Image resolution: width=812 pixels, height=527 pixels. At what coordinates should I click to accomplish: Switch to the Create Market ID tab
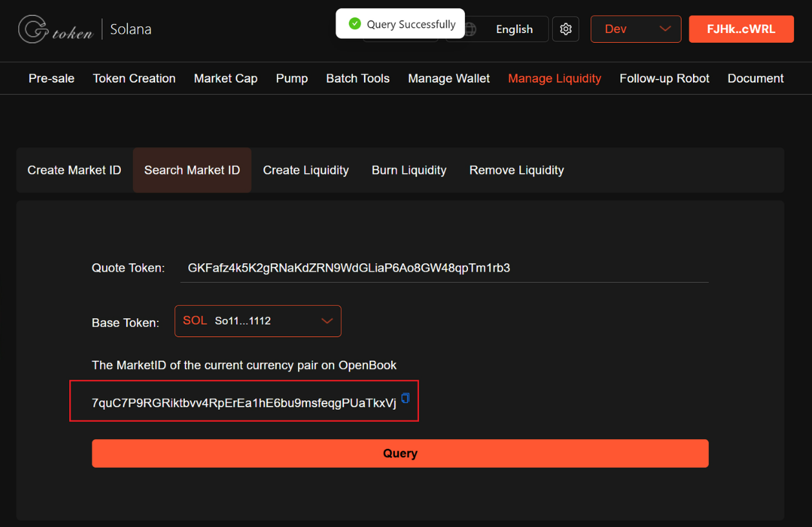coord(74,170)
